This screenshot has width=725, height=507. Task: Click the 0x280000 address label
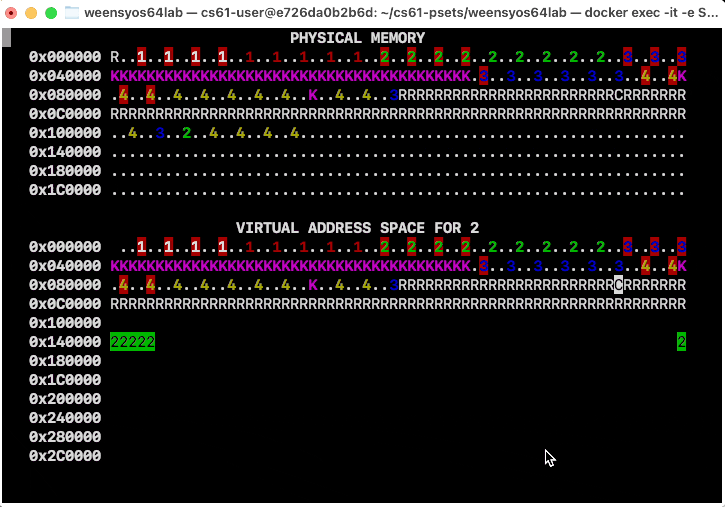click(x=65, y=437)
